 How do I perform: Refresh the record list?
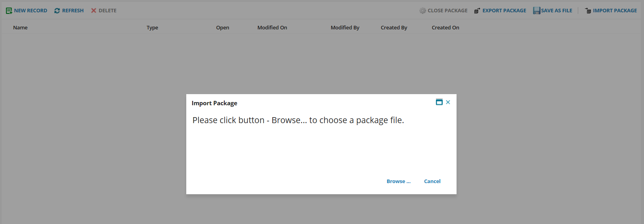(x=57, y=11)
